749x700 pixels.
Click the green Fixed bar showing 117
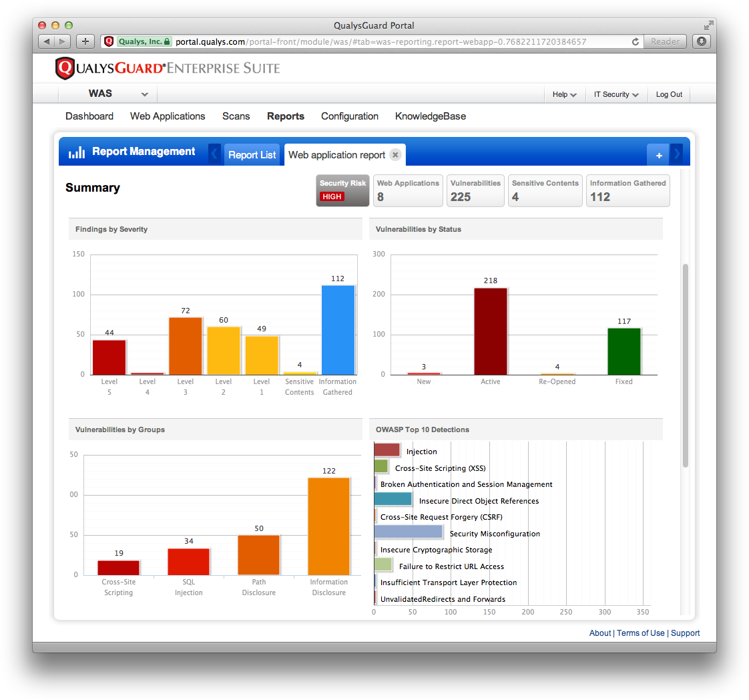coord(624,352)
